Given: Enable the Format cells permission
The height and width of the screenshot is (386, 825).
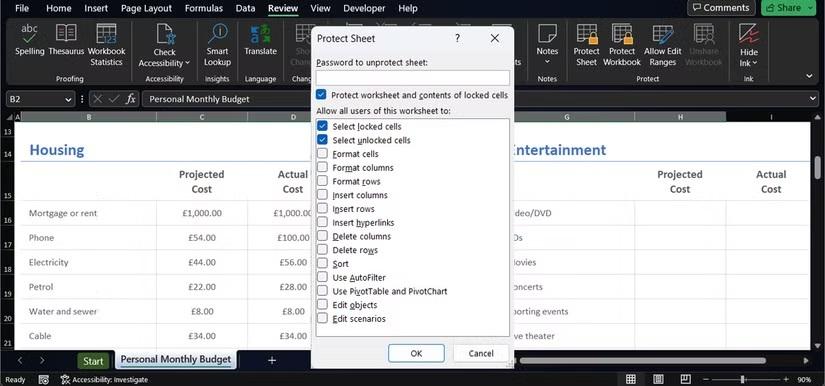Looking at the screenshot, I should [x=323, y=154].
